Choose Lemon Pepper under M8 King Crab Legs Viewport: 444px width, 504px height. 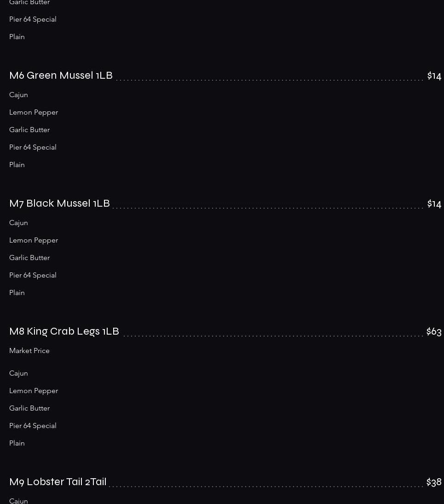tap(34, 391)
